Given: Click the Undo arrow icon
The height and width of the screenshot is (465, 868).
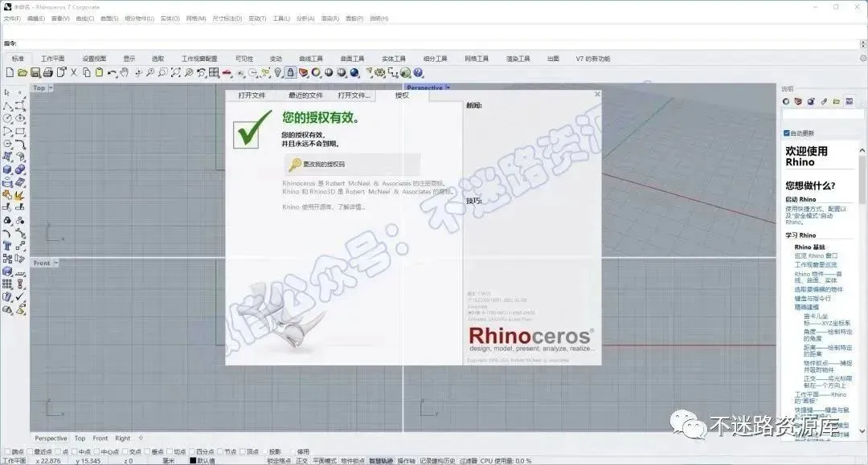Looking at the screenshot, I should coord(112,72).
